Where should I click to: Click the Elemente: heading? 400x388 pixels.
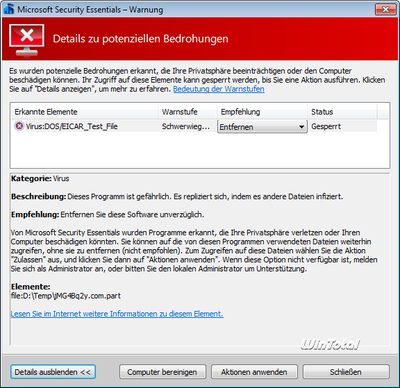(31, 287)
